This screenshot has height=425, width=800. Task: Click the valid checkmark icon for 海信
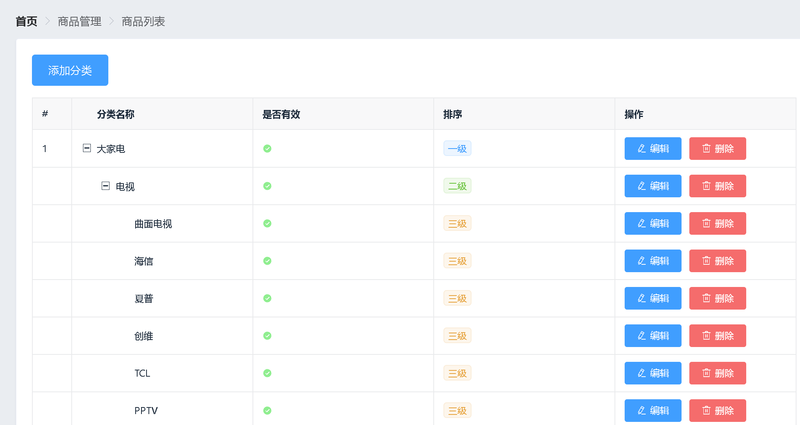point(267,261)
